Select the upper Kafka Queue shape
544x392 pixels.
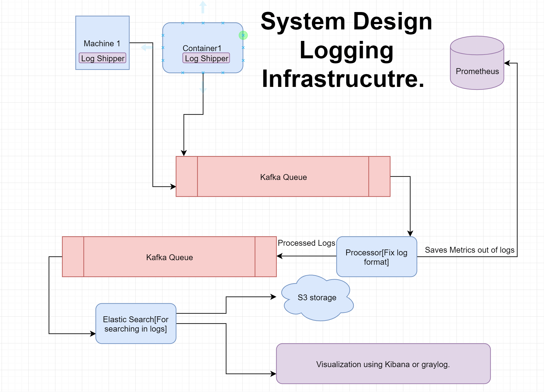[283, 177]
